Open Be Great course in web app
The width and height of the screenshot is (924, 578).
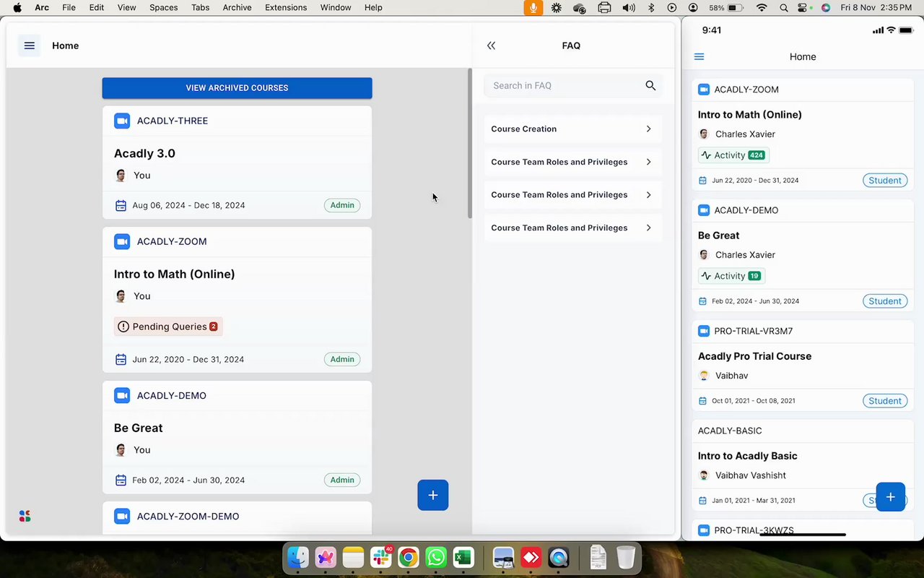[x=139, y=428]
